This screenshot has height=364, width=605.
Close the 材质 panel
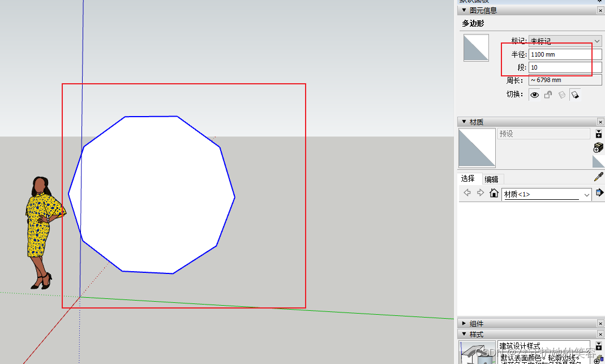click(x=600, y=122)
